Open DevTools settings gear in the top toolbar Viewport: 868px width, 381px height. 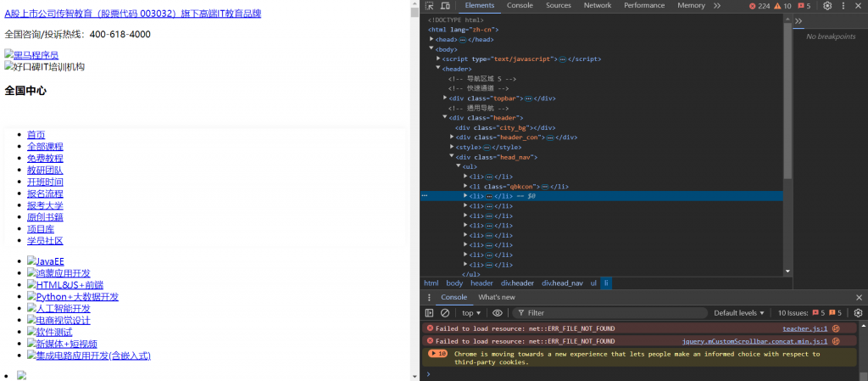[x=827, y=6]
